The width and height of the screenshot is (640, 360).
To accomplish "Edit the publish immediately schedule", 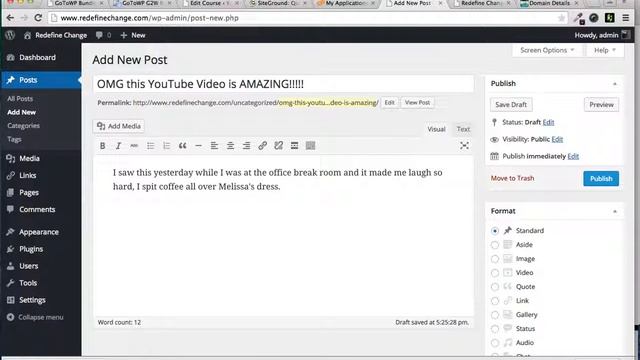I will tap(573, 156).
